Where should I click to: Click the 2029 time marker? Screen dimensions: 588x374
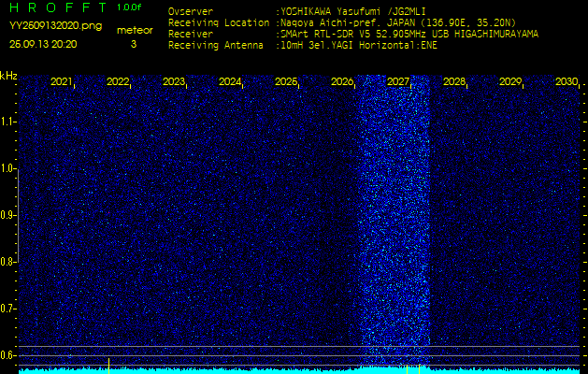(x=510, y=81)
